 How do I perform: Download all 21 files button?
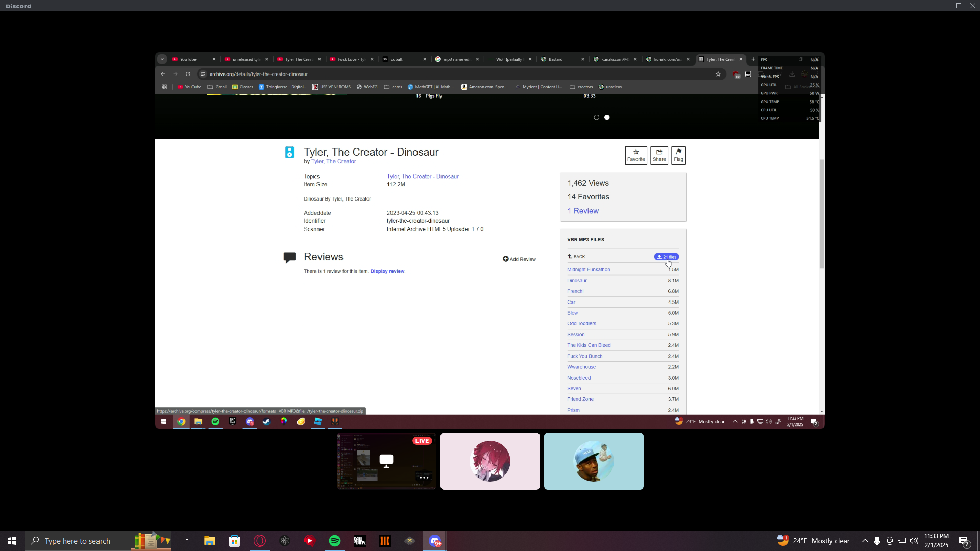666,257
